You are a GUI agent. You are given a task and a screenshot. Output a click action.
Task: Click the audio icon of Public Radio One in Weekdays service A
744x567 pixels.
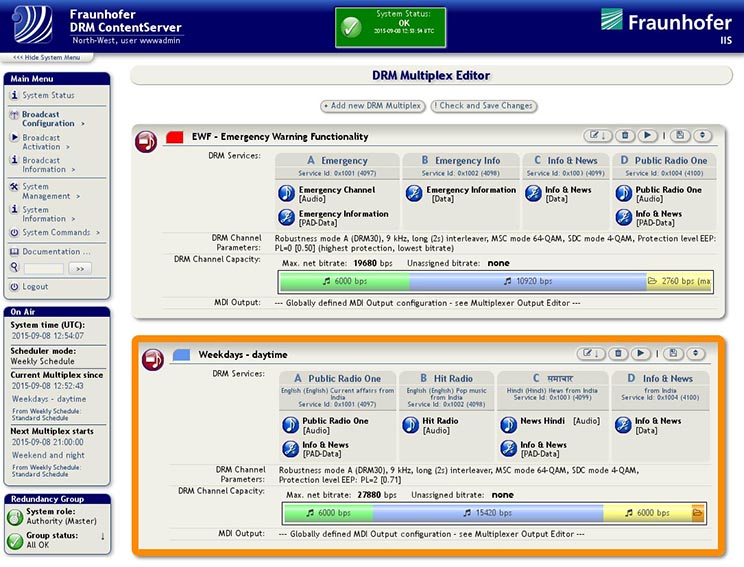290,425
